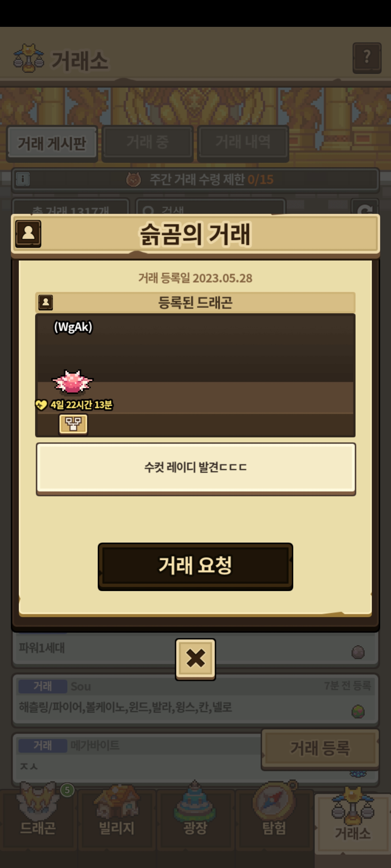Open profile icon beside 등록된 드래곤
391x868 pixels.
point(45,302)
